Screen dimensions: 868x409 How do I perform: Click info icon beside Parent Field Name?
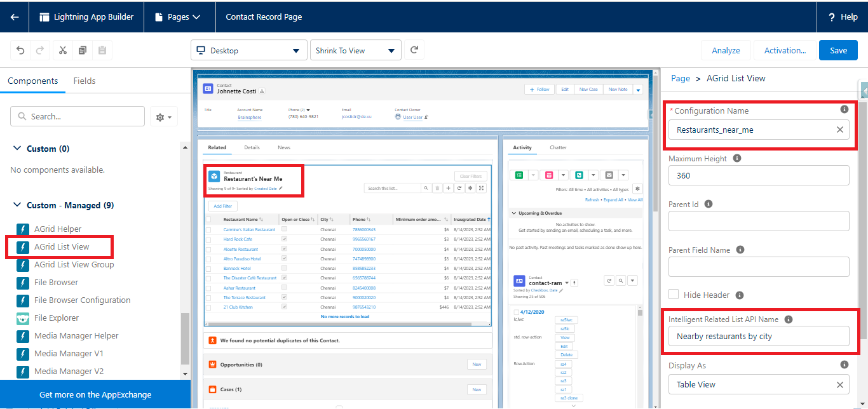(x=740, y=250)
